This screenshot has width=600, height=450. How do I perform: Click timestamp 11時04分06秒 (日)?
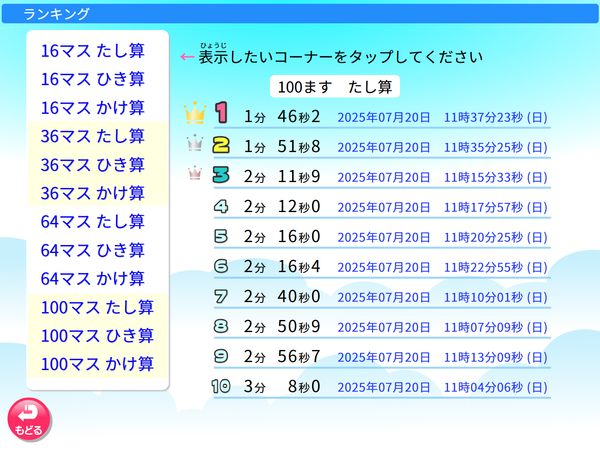tap(496, 387)
